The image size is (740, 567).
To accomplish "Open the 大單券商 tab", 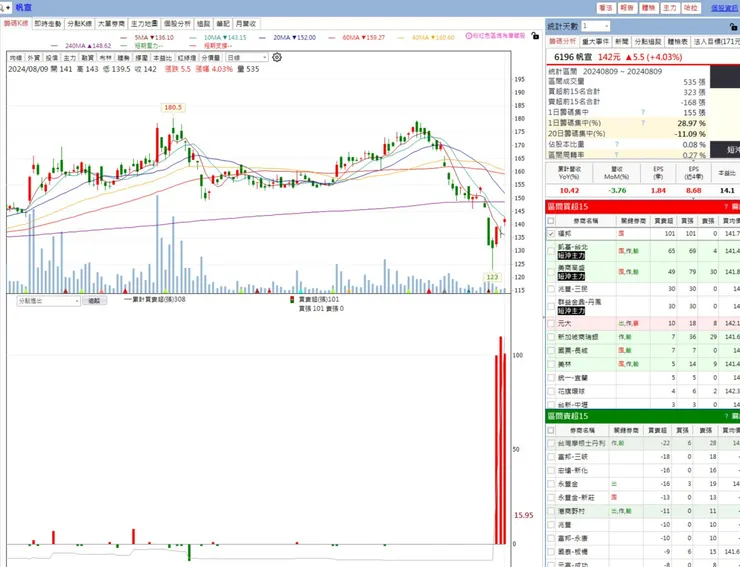I will click(111, 24).
